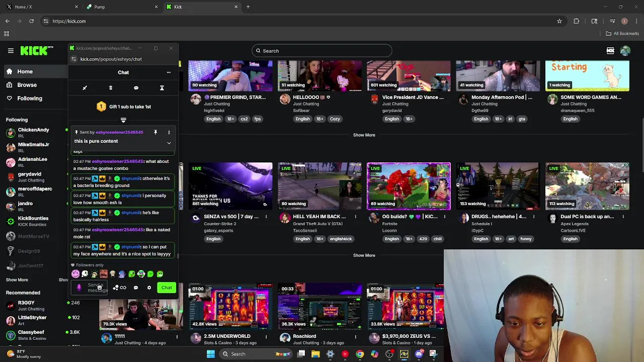This screenshot has width=644, height=362.
Task: Open File Explorer from the taskbar
Action: click(x=315, y=354)
